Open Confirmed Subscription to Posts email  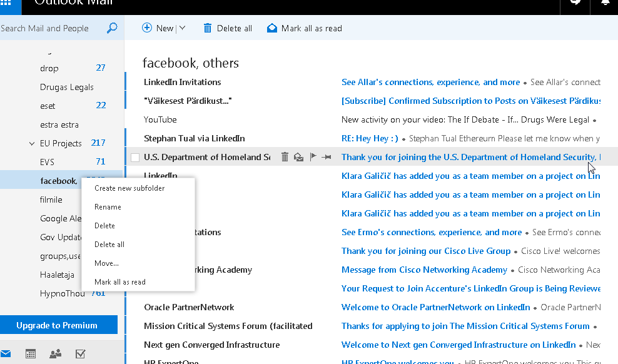pos(470,101)
